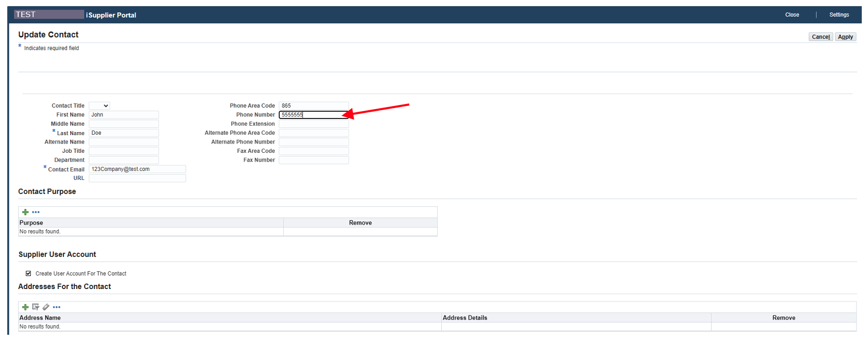The width and height of the screenshot is (868, 341).
Task: Edit the Contact Email field
Action: point(137,169)
